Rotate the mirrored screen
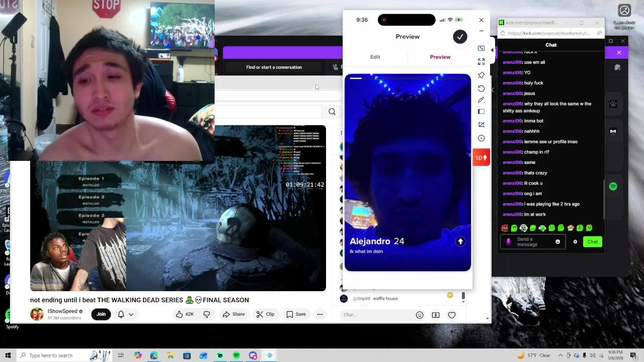 pos(481,88)
